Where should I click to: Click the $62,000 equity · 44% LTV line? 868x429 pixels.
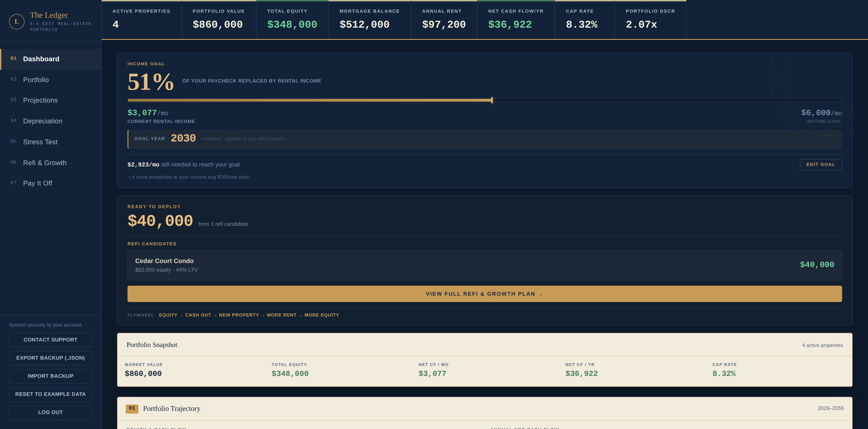coord(167,270)
